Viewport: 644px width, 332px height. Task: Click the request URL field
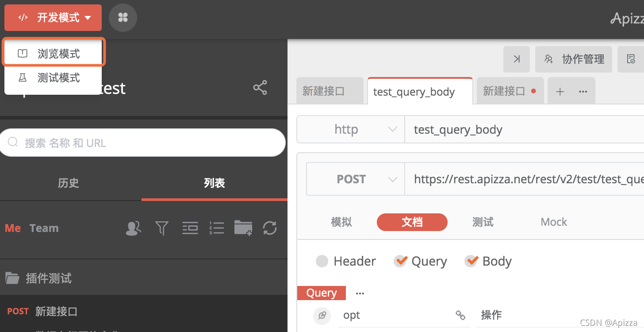pyautogui.click(x=525, y=179)
